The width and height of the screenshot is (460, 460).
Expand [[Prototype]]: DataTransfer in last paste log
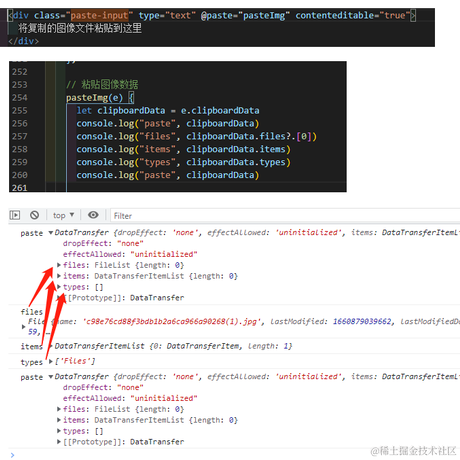59,442
